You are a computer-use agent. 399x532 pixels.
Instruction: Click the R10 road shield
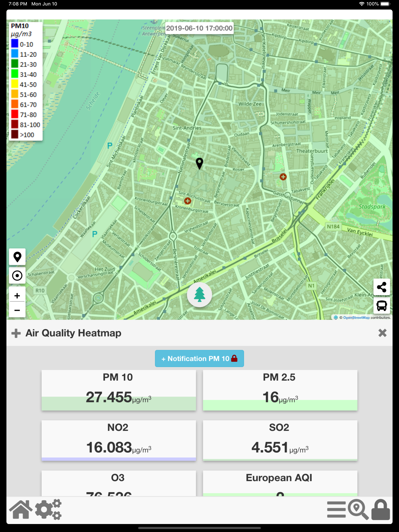click(x=40, y=291)
